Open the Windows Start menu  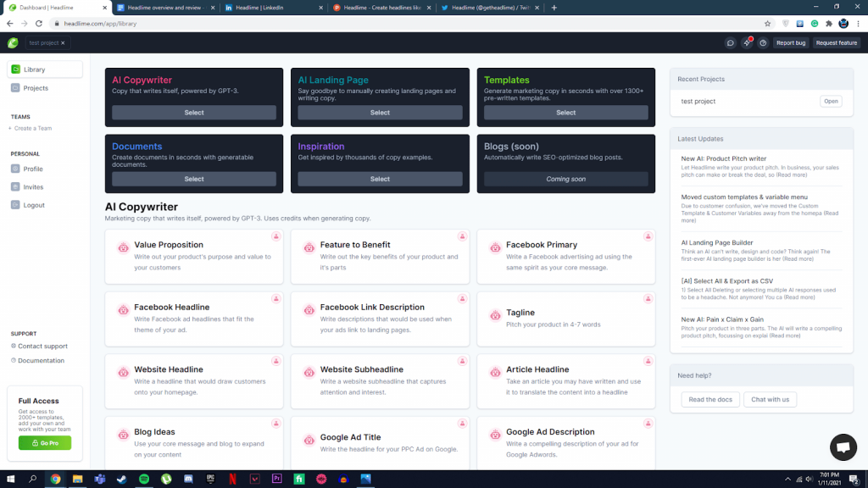(x=10, y=480)
